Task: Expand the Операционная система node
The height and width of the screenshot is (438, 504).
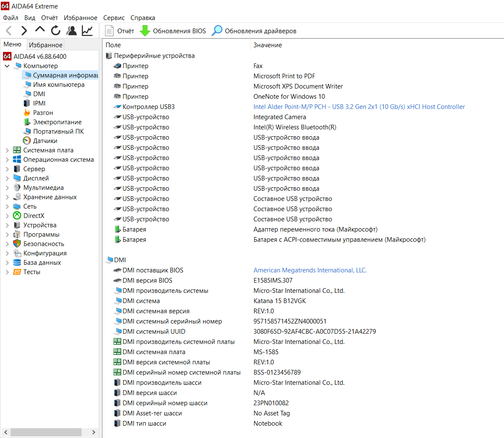Action: click(7, 160)
